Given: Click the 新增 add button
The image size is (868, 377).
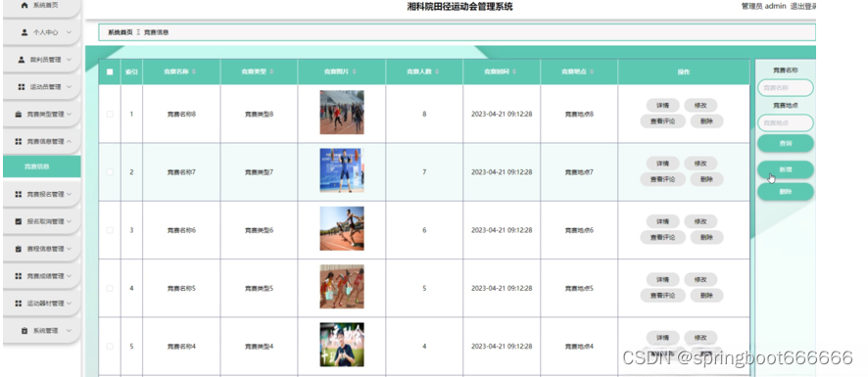Looking at the screenshot, I should pyautogui.click(x=786, y=170).
